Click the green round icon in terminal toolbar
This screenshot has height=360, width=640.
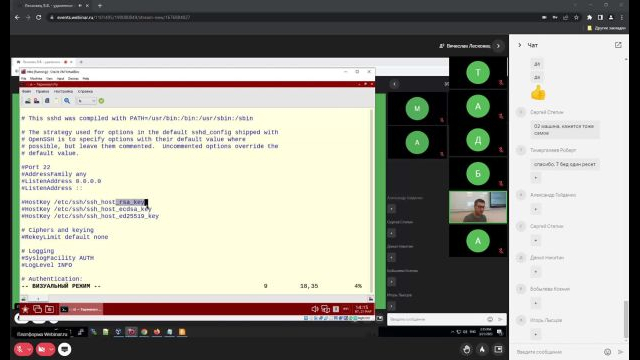101,101
